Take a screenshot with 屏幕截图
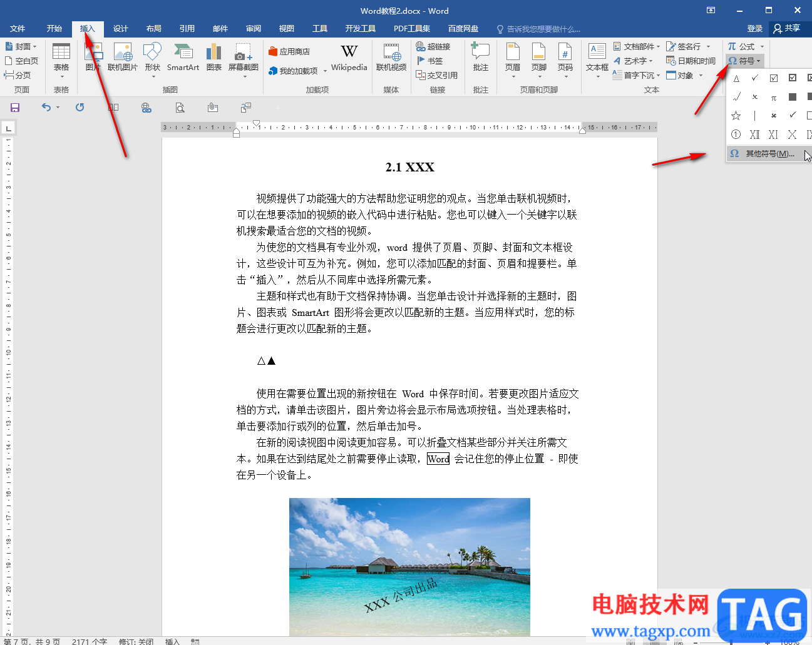This screenshot has height=645, width=812. pos(243,61)
